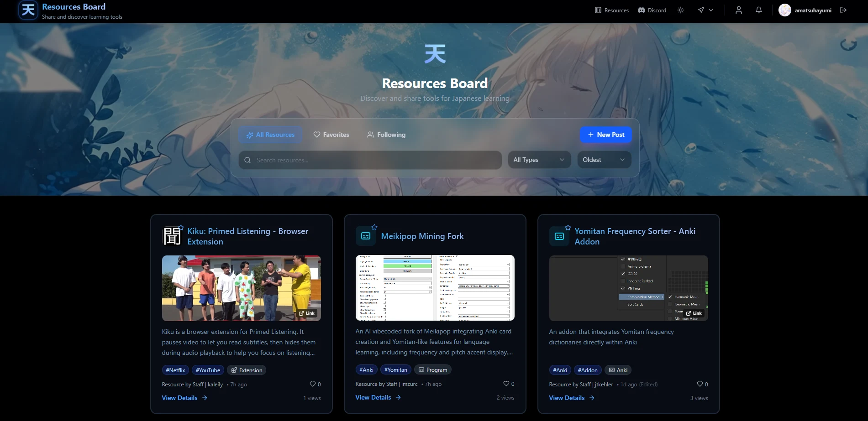Expand the paper-plane navigation dropdown
This screenshot has height=421, width=868.
click(x=705, y=10)
